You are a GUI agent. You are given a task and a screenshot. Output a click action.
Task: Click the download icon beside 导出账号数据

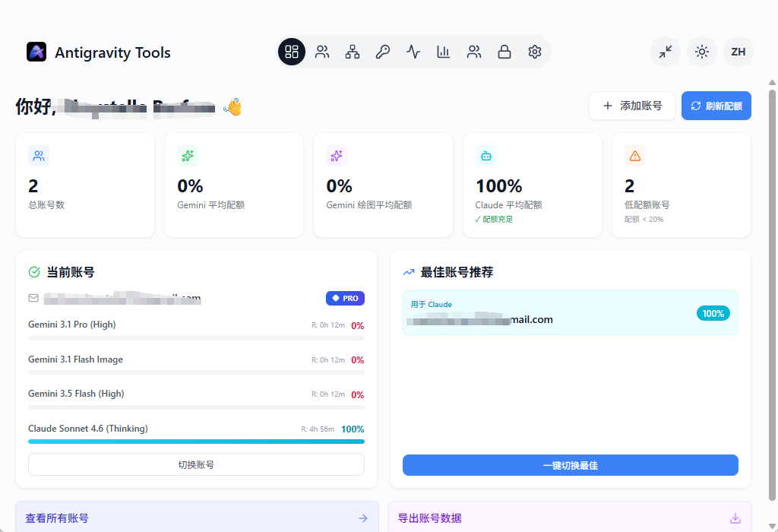point(735,518)
